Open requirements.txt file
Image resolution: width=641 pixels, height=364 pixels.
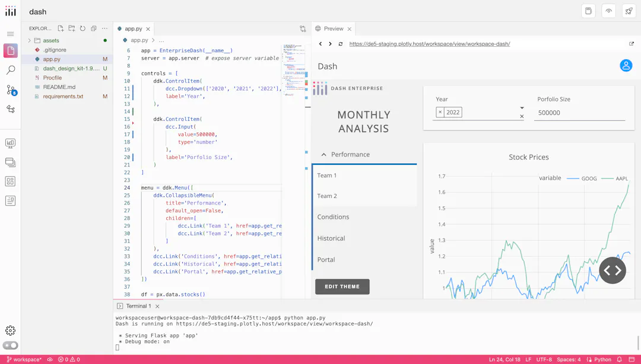pos(68,97)
